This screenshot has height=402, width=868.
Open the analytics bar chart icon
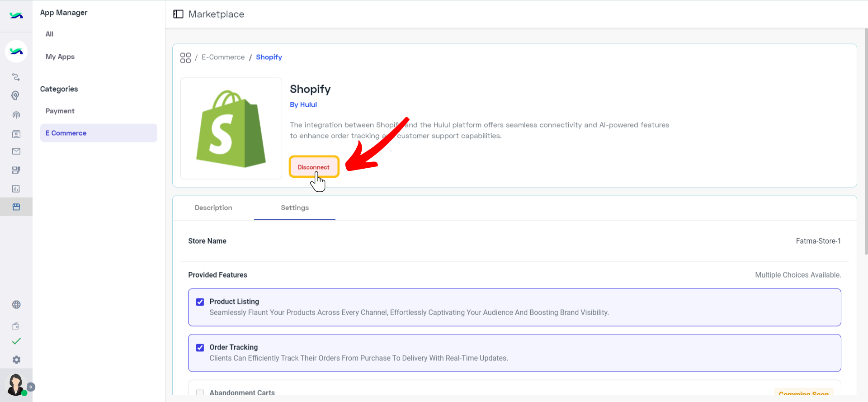pos(16,189)
